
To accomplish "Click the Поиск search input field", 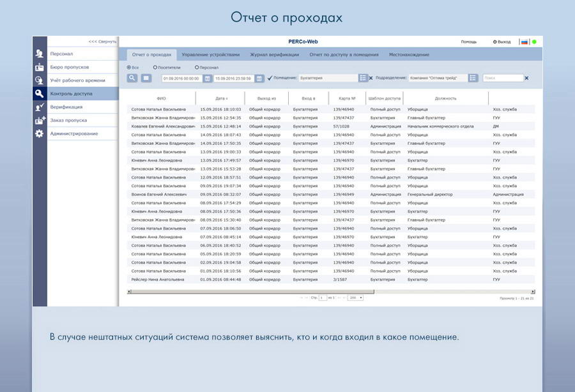I will [502, 78].
